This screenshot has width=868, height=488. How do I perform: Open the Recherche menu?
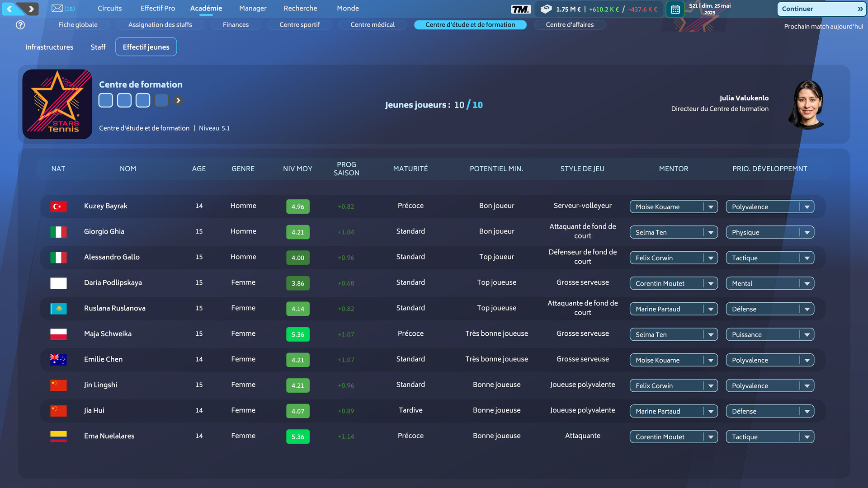(x=300, y=8)
